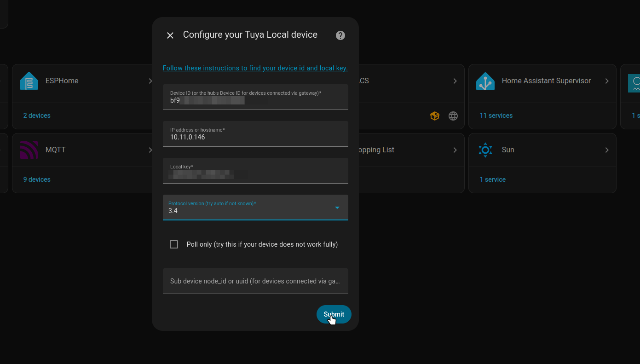Open the help question mark icon
The height and width of the screenshot is (364, 640).
coord(340,35)
